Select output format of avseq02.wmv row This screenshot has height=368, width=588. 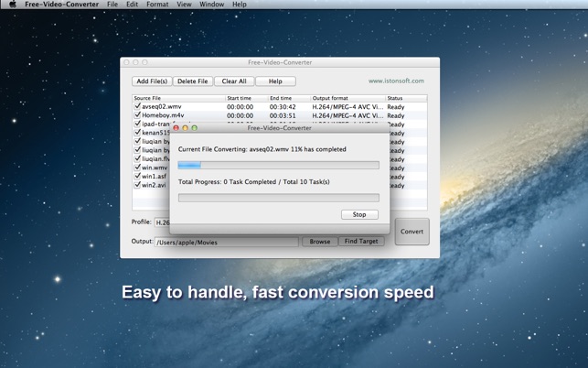[347, 107]
